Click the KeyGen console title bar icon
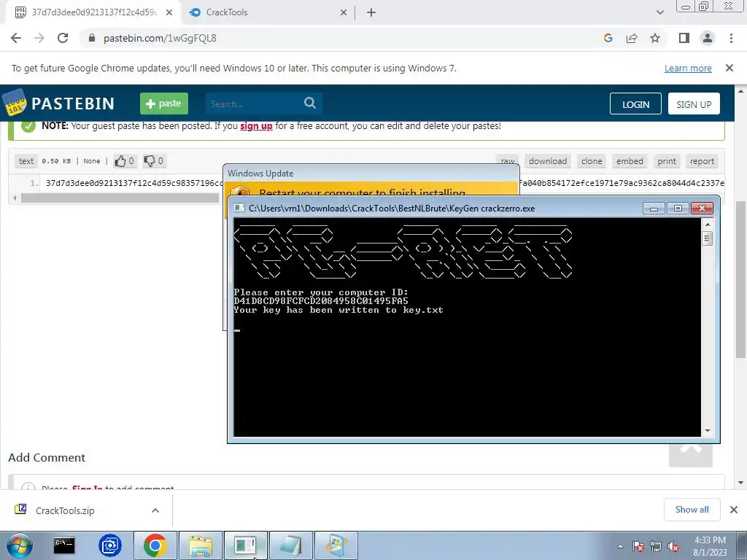 (239, 208)
